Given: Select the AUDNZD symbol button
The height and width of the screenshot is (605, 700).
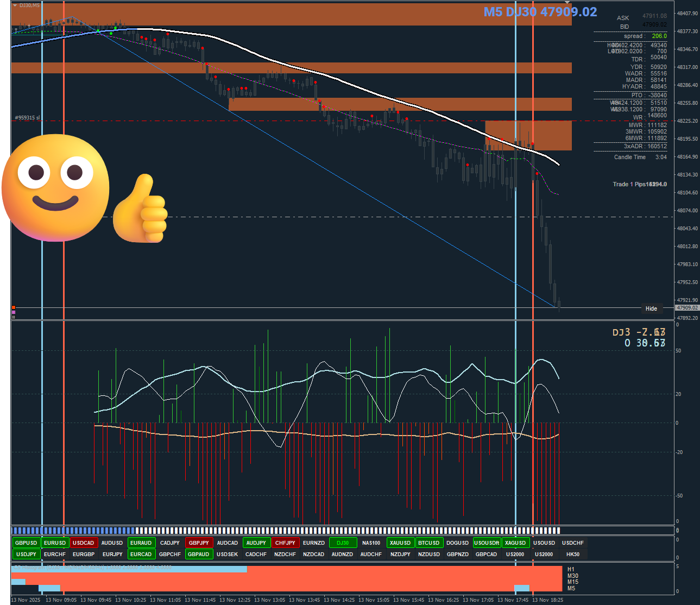Looking at the screenshot, I should click(x=343, y=554).
